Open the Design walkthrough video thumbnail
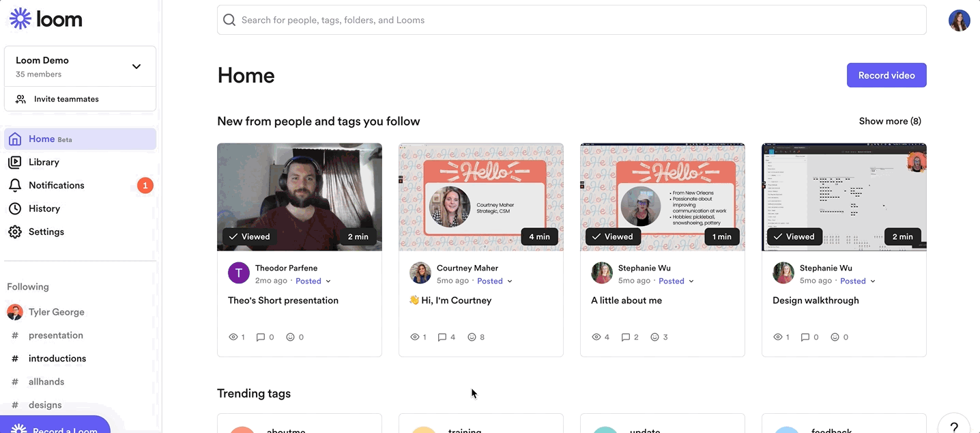 844,197
